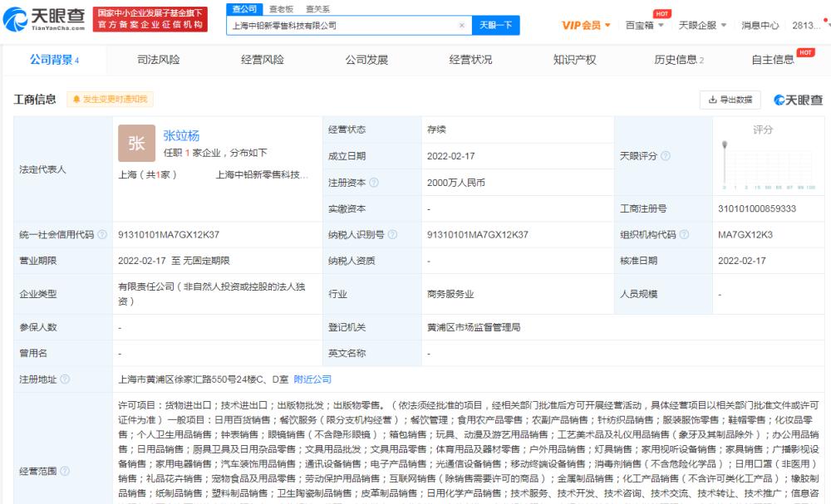This screenshot has height=504, width=831.
Task: Switch to the 经营状况 tab
Action: tap(470, 60)
